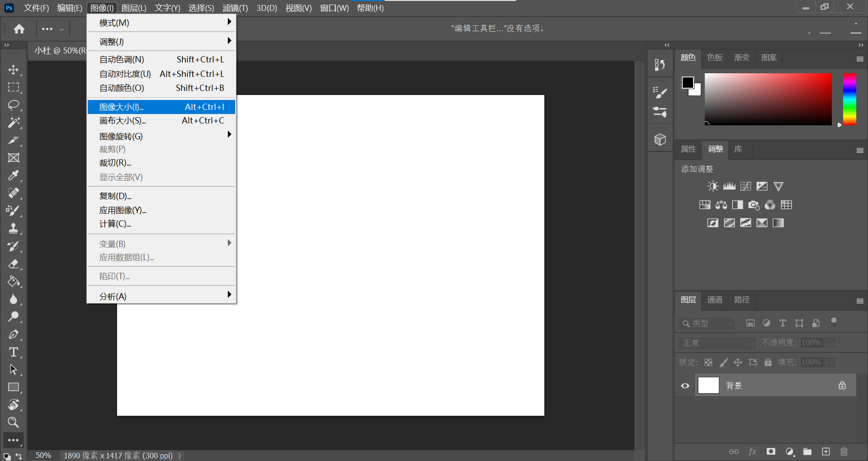The image size is (868, 461).
Task: Filter layers by pixel layers
Action: pyautogui.click(x=750, y=323)
